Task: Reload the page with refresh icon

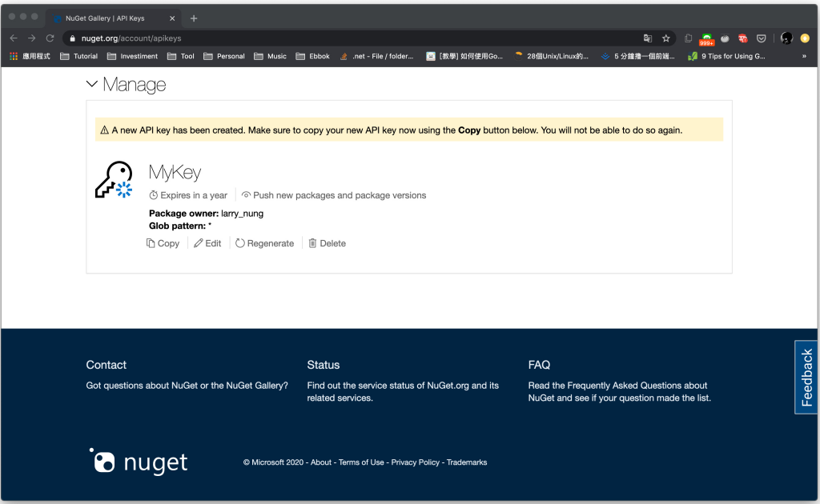Action: pyautogui.click(x=50, y=38)
